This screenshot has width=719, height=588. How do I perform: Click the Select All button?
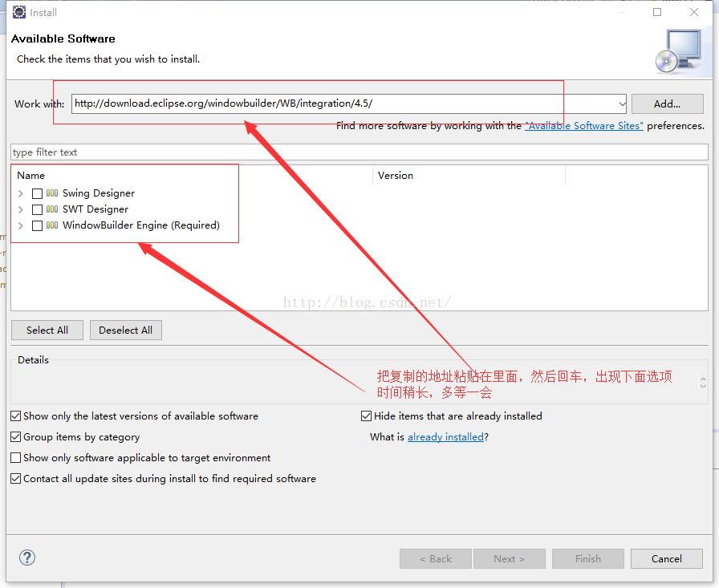[x=47, y=330]
